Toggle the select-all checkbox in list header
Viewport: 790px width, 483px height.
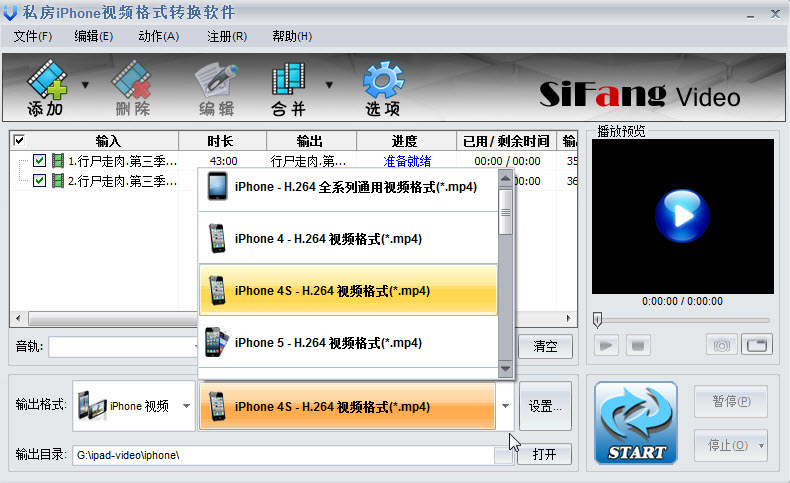click(x=19, y=140)
